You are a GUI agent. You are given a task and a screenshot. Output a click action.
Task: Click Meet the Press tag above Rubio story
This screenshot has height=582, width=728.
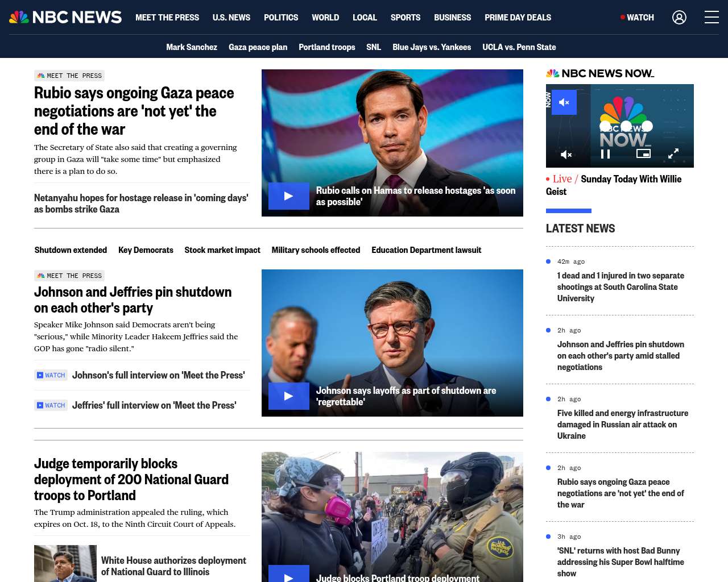(x=69, y=76)
